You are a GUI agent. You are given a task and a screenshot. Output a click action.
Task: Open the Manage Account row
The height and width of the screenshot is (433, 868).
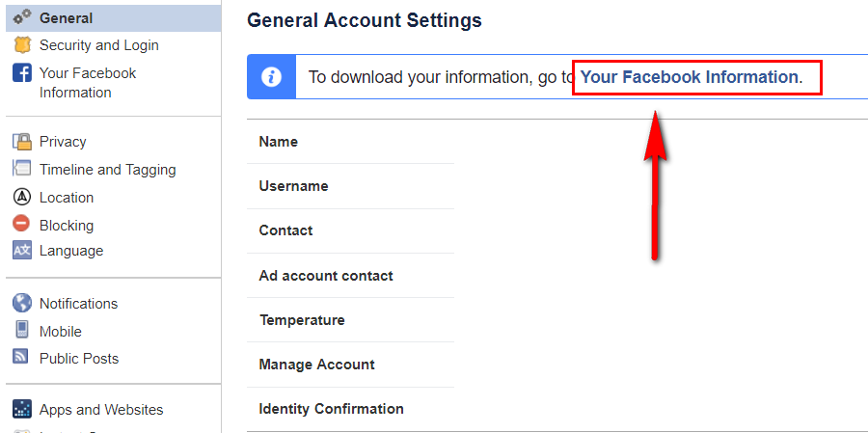350,365
